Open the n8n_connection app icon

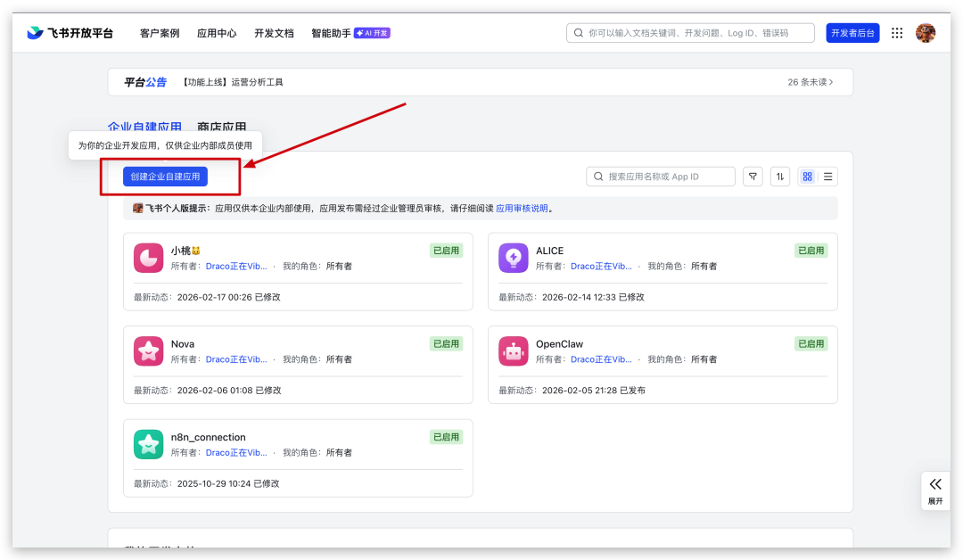[x=148, y=444]
